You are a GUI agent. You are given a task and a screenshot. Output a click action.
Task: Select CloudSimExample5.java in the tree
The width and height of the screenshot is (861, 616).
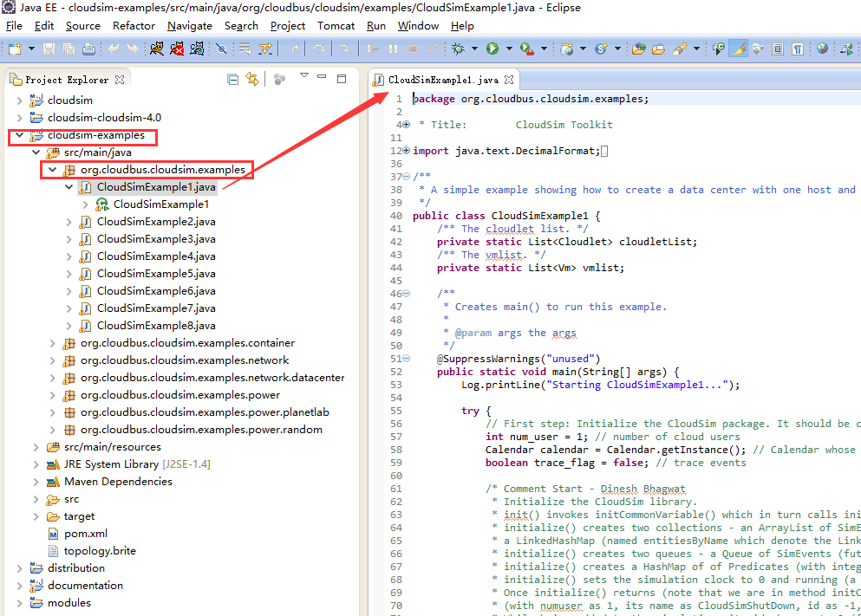pos(156,274)
